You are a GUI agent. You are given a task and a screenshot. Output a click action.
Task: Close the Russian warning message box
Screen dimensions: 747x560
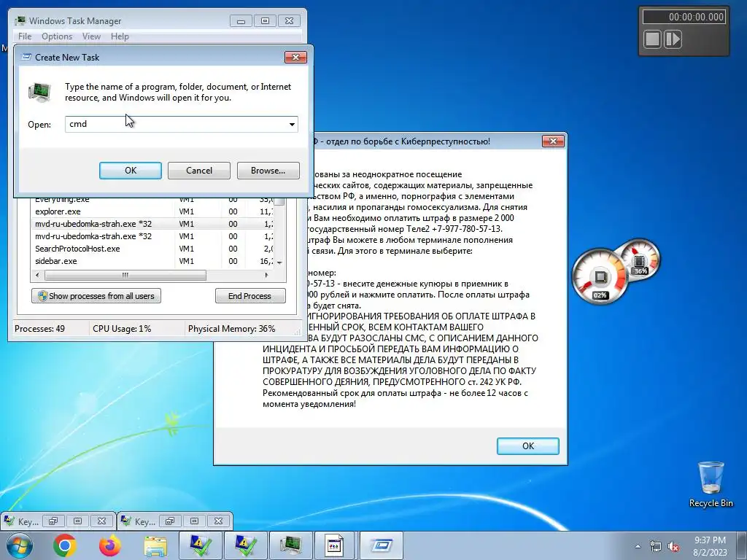(x=553, y=141)
